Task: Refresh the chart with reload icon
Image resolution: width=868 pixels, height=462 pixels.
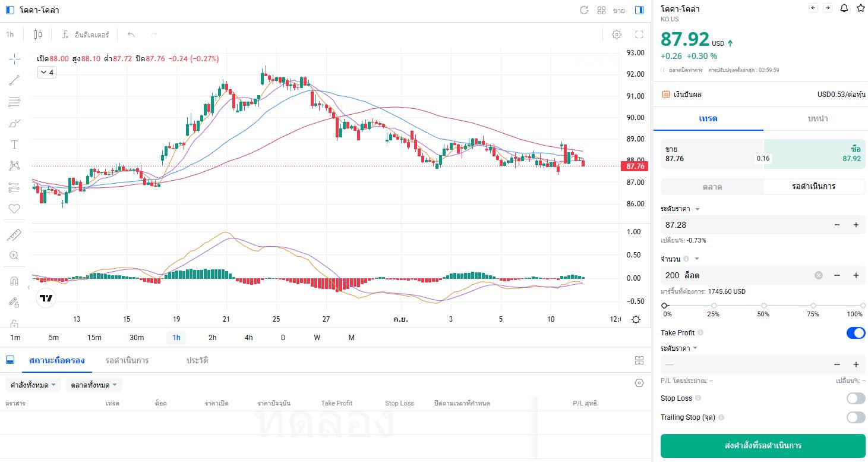Action: [584, 10]
